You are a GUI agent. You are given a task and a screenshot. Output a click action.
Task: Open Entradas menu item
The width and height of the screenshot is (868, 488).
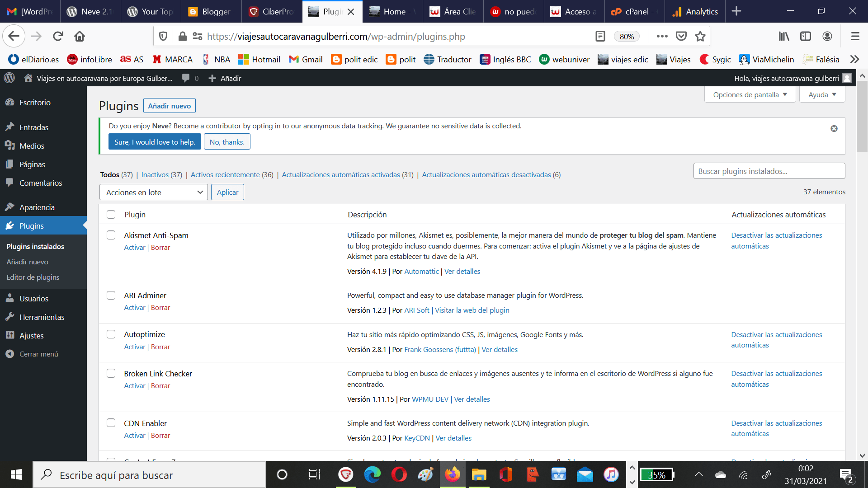(34, 127)
